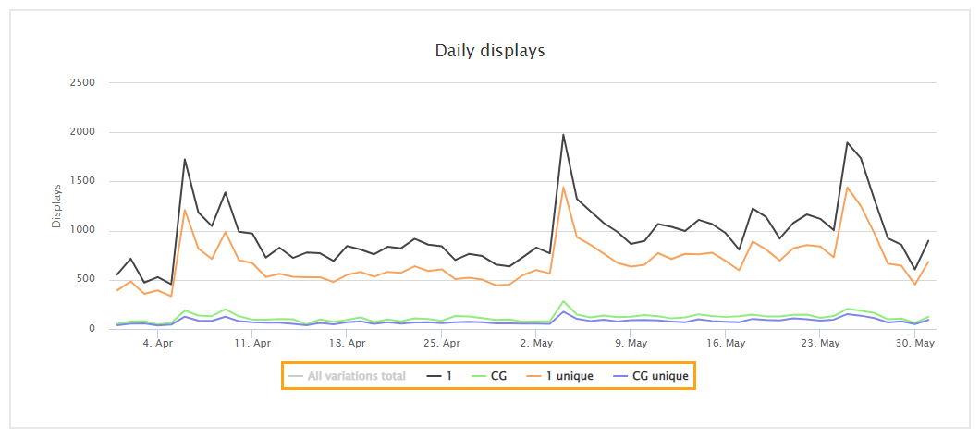Select the "2. May" x-axis date label

coord(536,343)
